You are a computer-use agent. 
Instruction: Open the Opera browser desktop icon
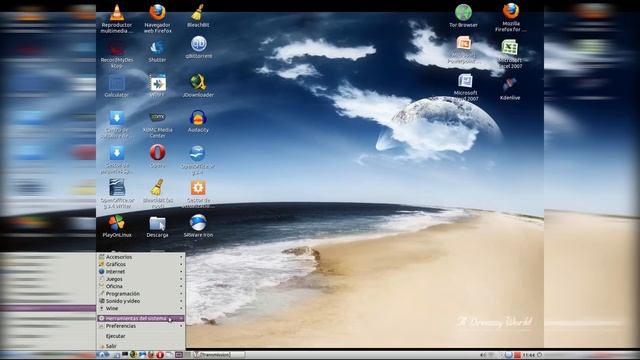(x=158, y=153)
